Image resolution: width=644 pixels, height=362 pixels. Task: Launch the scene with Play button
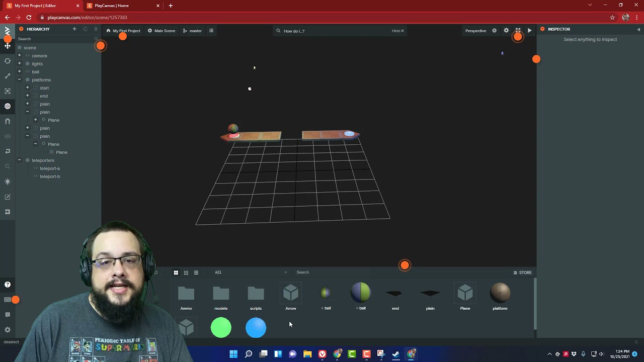coord(529,31)
